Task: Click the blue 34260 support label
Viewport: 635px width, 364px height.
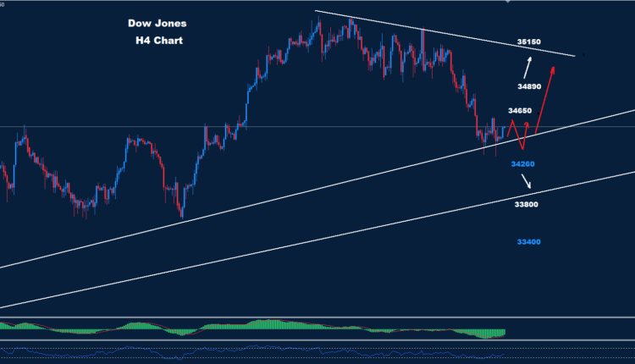Action: click(x=523, y=164)
